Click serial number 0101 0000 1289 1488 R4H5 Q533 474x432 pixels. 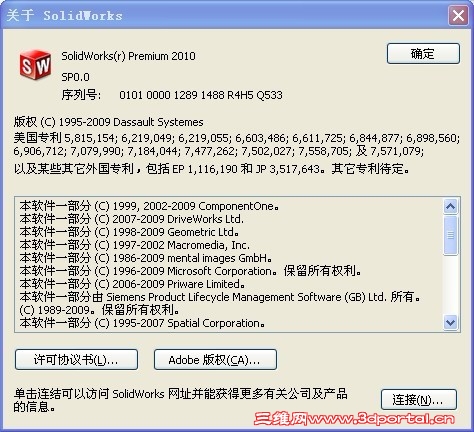tap(201, 95)
